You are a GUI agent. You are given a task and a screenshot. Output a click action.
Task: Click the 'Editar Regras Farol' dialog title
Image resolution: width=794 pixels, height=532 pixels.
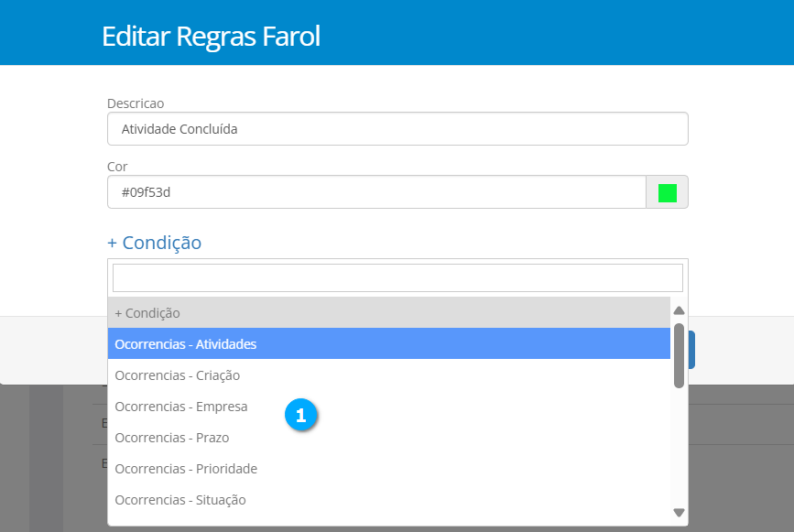[211, 37]
